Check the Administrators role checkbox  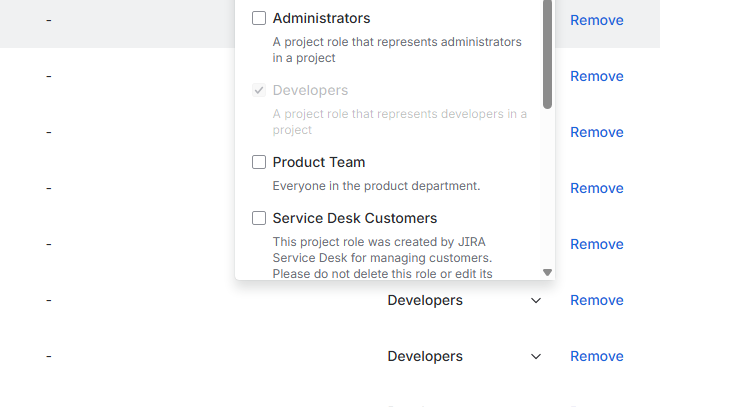click(x=259, y=18)
